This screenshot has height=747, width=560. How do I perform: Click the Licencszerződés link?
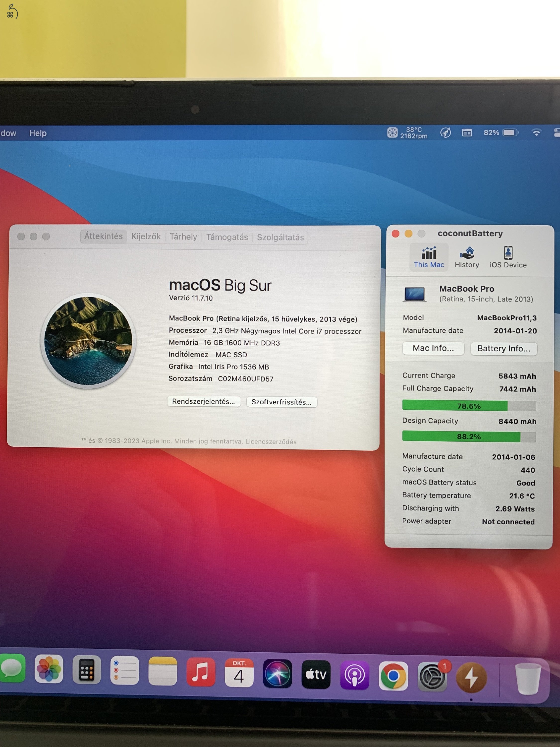(271, 441)
